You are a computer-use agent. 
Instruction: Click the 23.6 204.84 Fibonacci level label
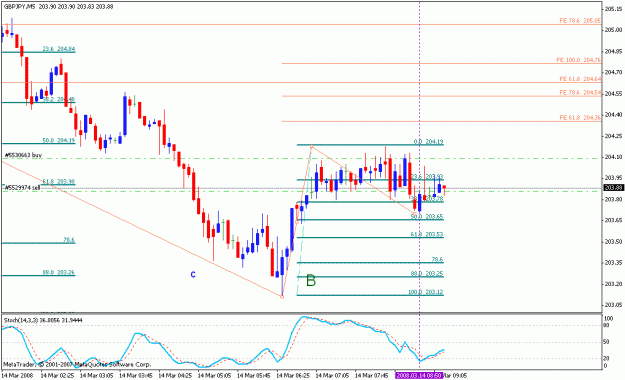tap(59, 49)
